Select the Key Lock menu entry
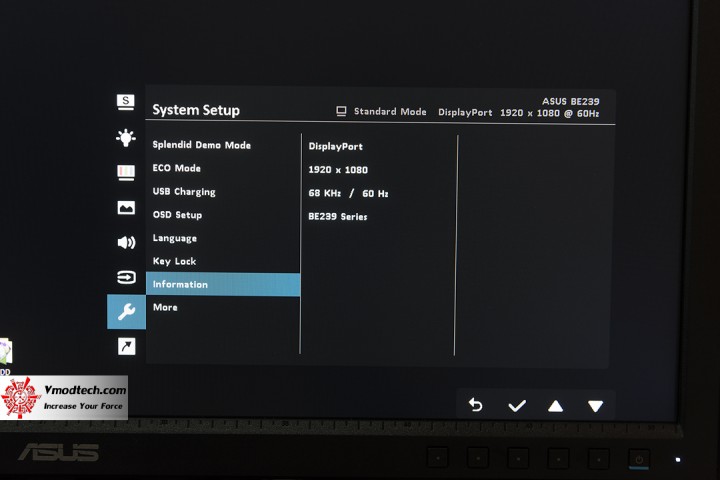 click(x=174, y=261)
